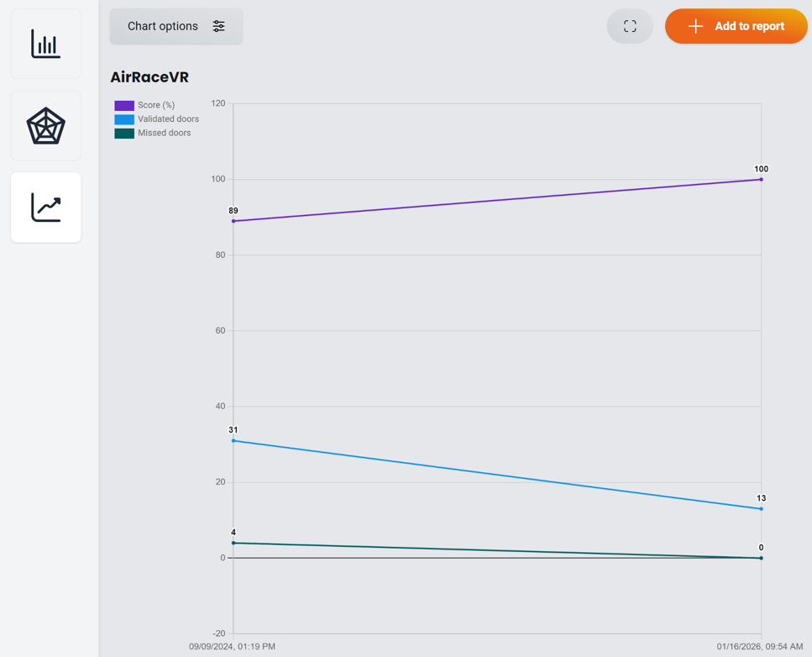
Task: Open the Chart options panel
Action: coord(163,26)
